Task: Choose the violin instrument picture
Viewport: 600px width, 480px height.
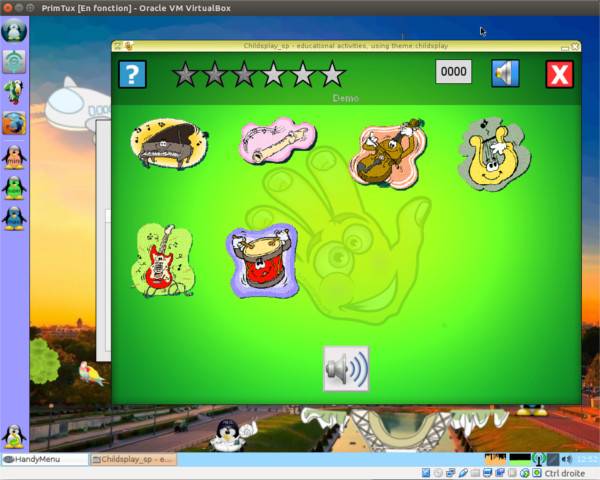Action: (387, 154)
